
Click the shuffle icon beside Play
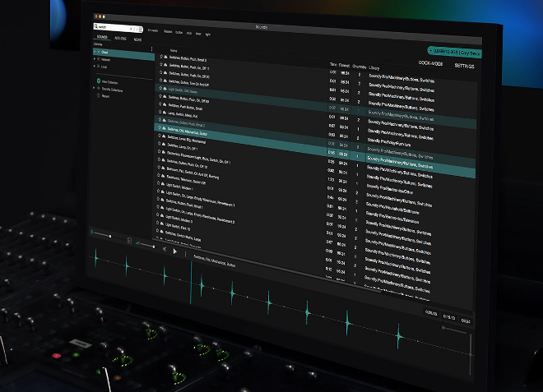click(165, 249)
